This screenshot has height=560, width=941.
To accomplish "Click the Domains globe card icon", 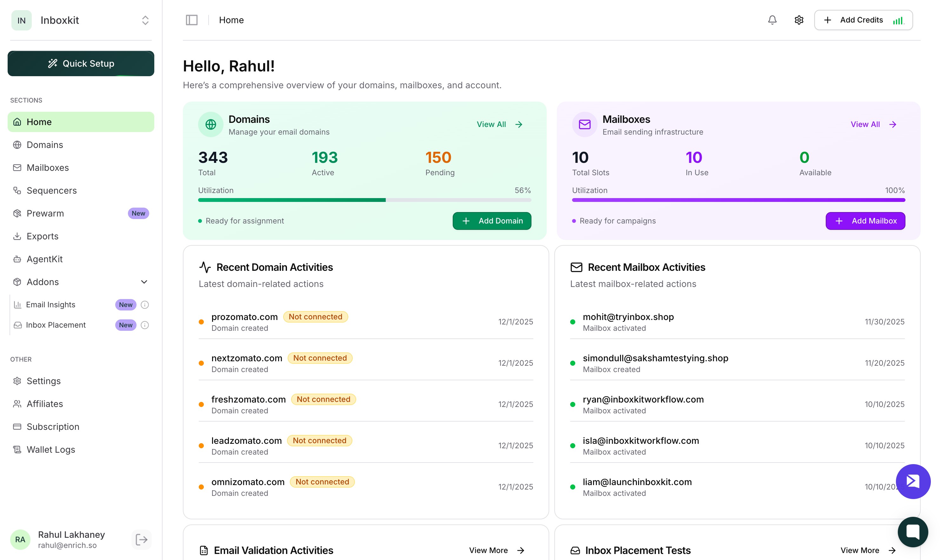I will coord(210,124).
